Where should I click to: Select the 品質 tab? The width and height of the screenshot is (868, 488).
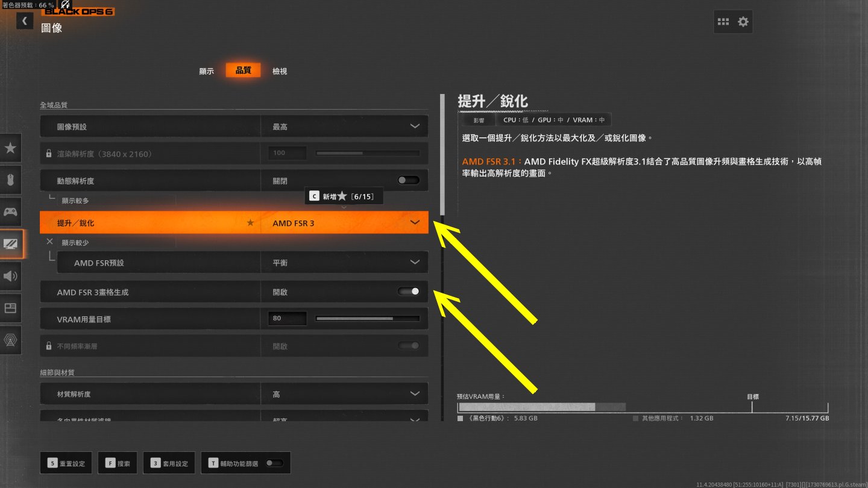tap(244, 70)
